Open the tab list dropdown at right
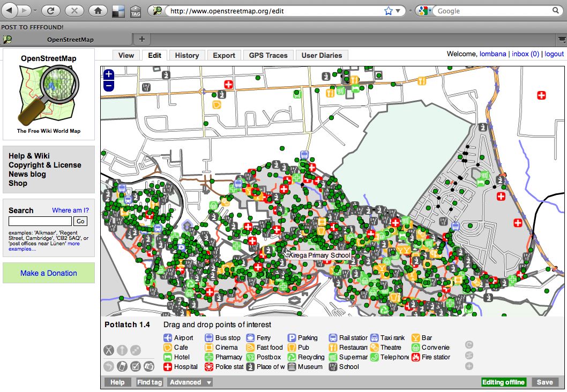This screenshot has height=392, width=567. point(562,39)
